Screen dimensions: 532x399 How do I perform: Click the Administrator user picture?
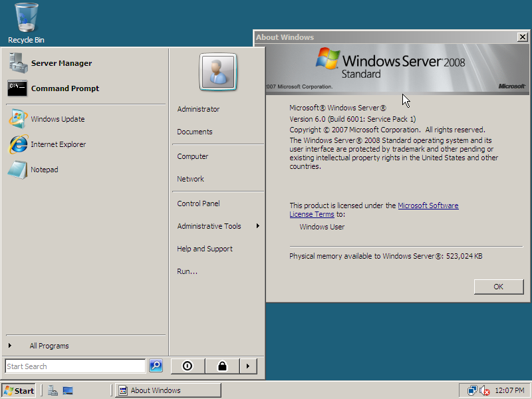(217, 72)
